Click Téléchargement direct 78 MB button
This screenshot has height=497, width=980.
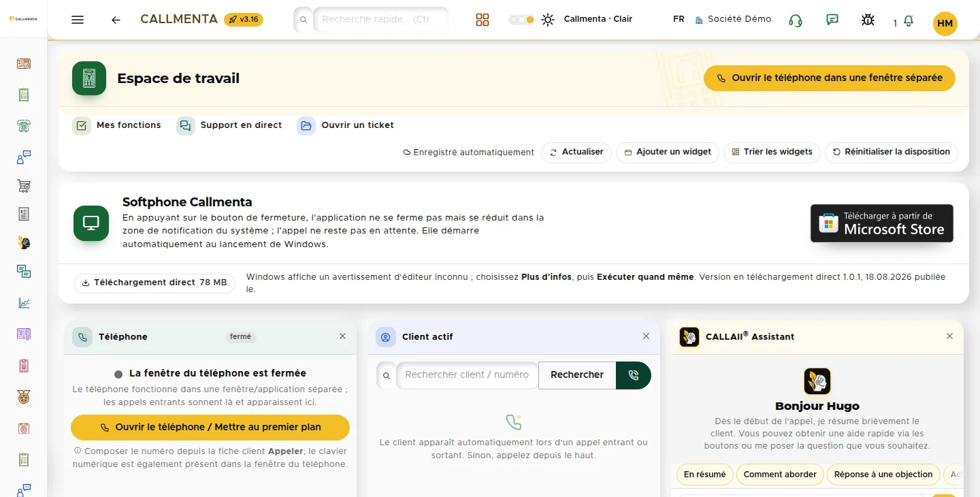154,283
